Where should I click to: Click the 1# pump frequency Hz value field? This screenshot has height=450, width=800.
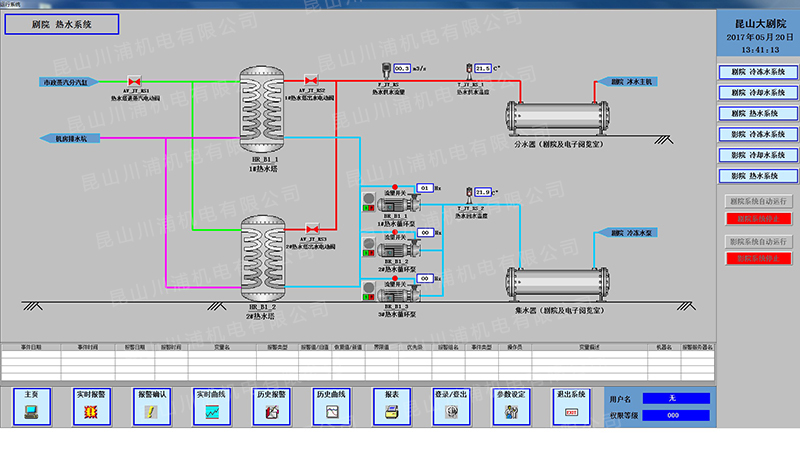click(x=424, y=188)
